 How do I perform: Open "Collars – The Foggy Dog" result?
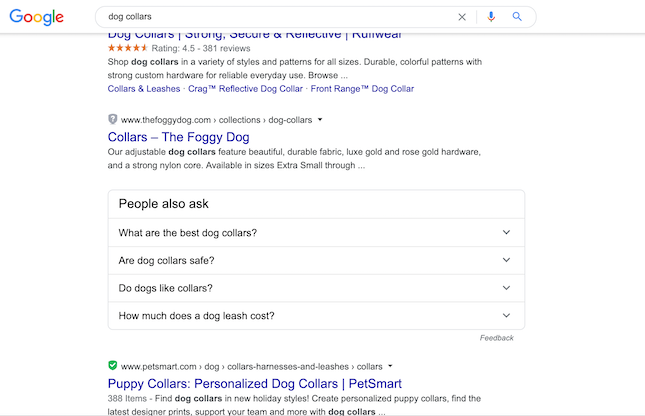(x=179, y=137)
